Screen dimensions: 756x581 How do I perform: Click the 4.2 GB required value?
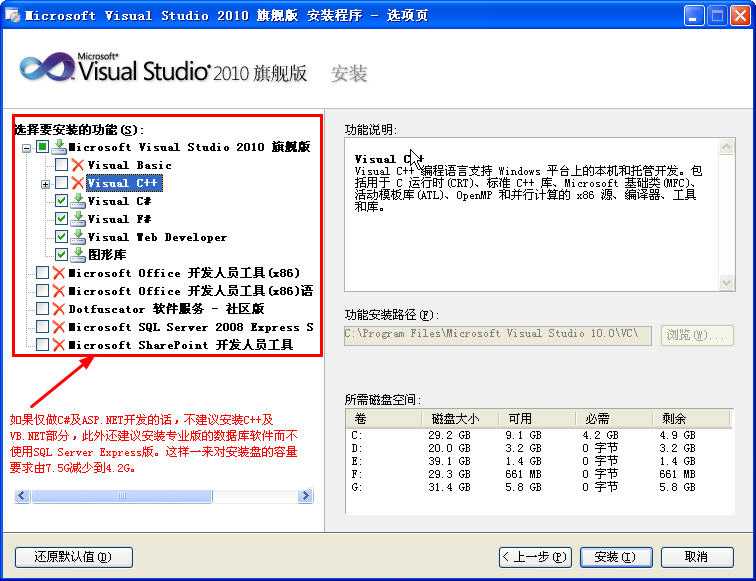click(600, 435)
